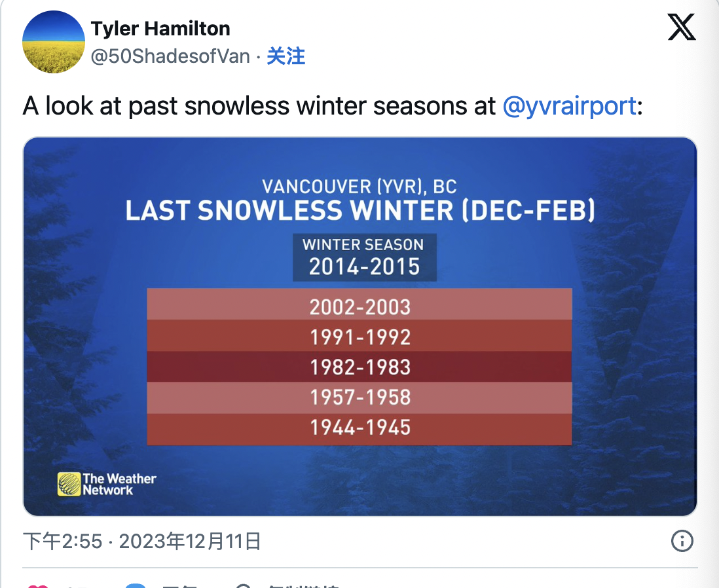719x588 pixels.
Task: Open Tyler Hamilton's profile avatar
Action: tap(54, 42)
